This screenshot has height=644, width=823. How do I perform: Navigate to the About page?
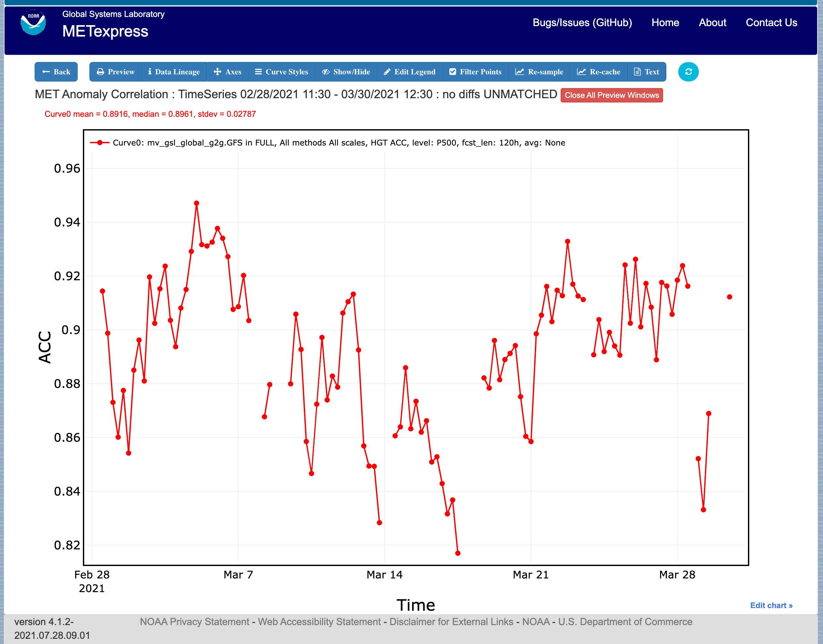tap(712, 23)
